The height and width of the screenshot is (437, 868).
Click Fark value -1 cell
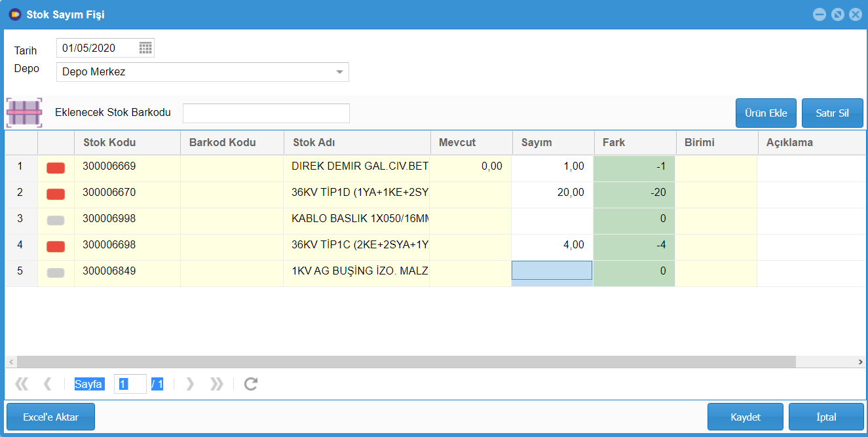(635, 168)
